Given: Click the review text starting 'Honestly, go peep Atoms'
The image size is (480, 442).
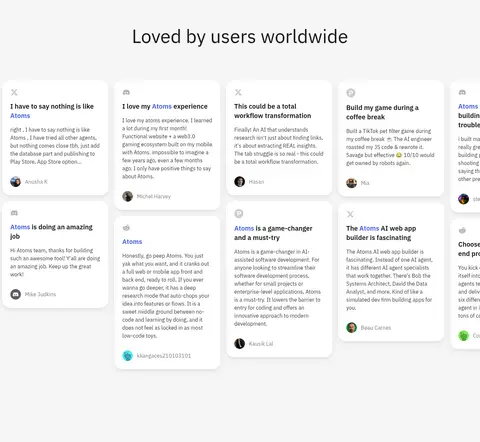Looking at the screenshot, I should click(x=166, y=296).
